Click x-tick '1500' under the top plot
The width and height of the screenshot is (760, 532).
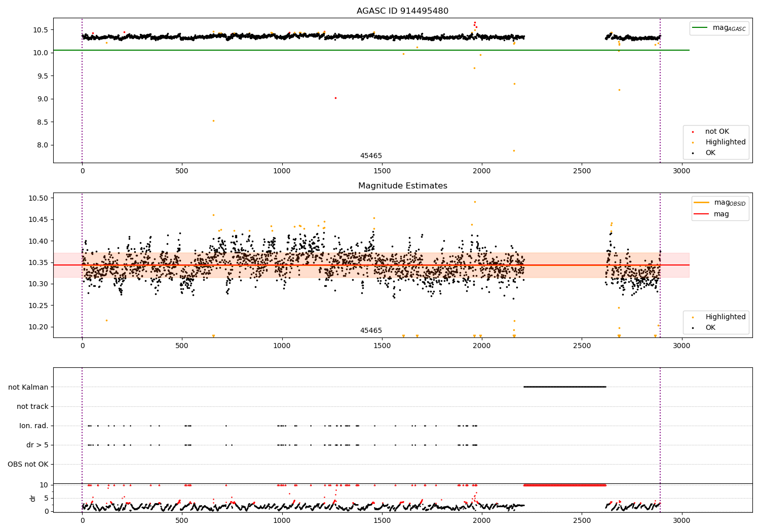click(382, 171)
